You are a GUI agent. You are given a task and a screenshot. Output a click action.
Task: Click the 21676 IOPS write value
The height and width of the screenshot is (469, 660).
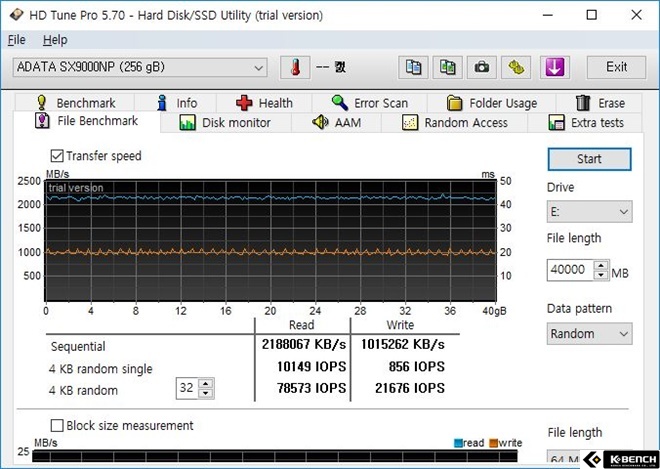(410, 388)
